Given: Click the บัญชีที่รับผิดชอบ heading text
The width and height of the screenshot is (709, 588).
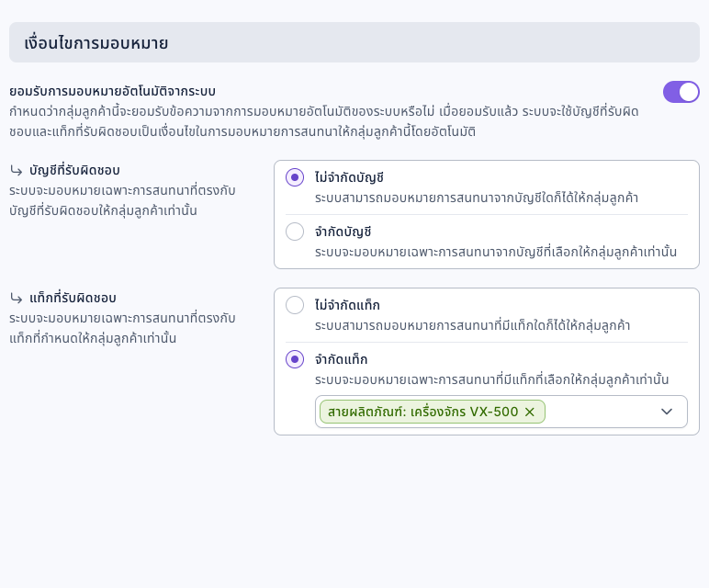Looking at the screenshot, I should [74, 170].
